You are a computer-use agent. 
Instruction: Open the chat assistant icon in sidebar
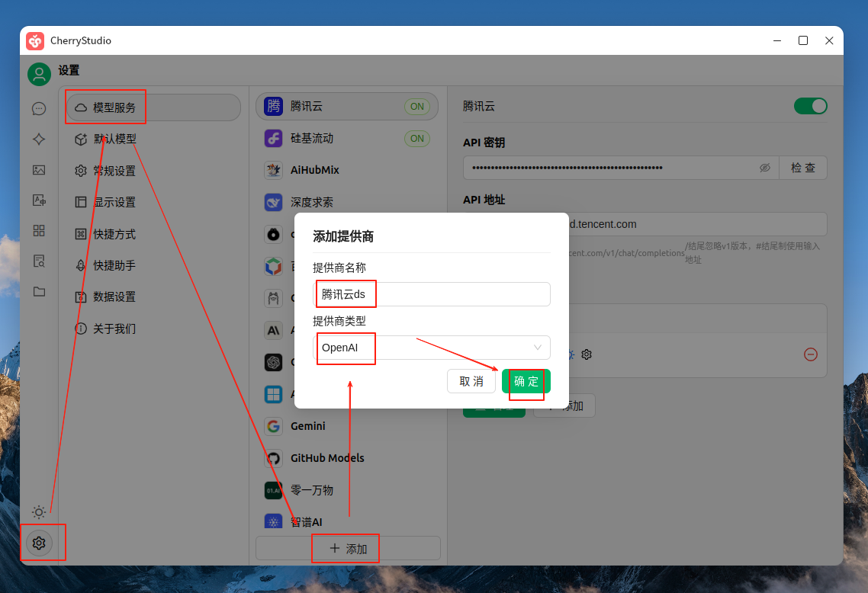click(x=39, y=109)
